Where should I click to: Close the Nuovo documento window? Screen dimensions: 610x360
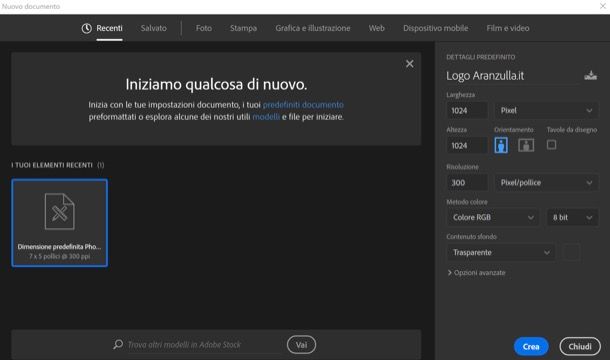[603, 6]
